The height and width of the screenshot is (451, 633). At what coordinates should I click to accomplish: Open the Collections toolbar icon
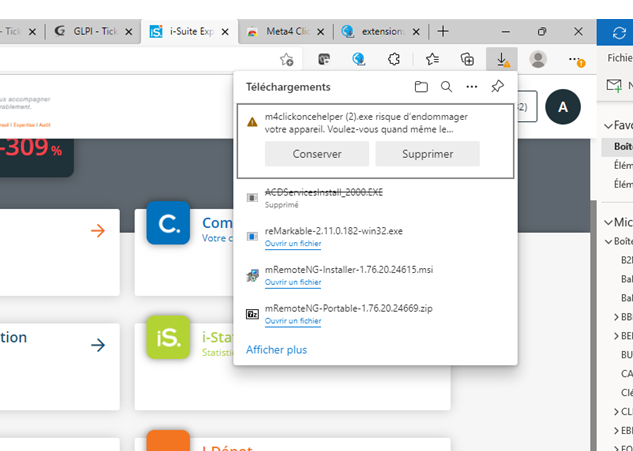467,60
